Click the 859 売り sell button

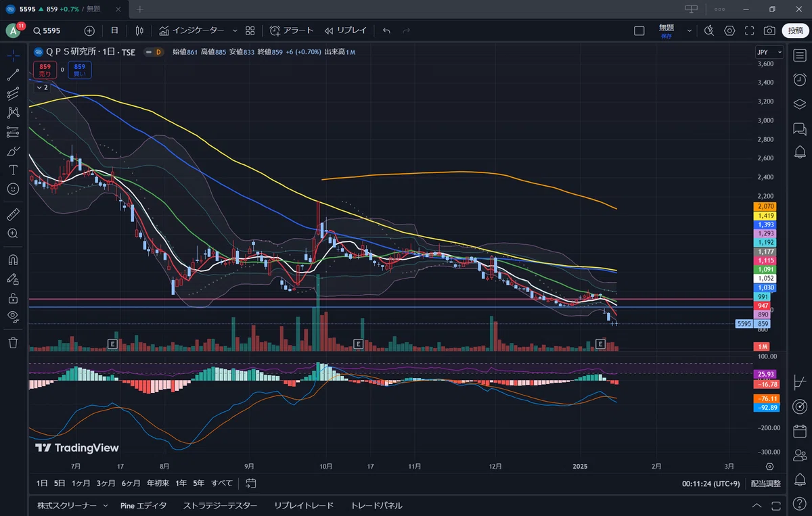[x=45, y=70]
